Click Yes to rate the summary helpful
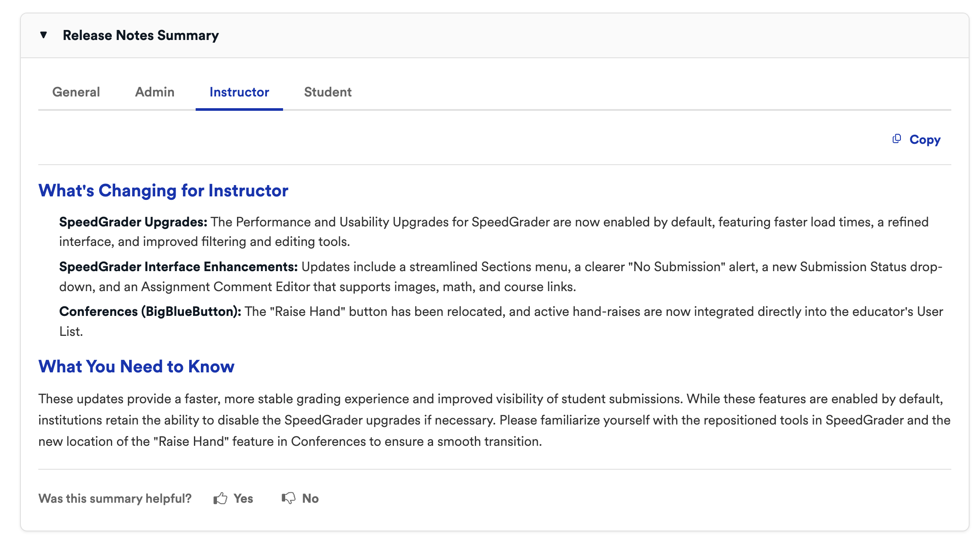 (243, 498)
